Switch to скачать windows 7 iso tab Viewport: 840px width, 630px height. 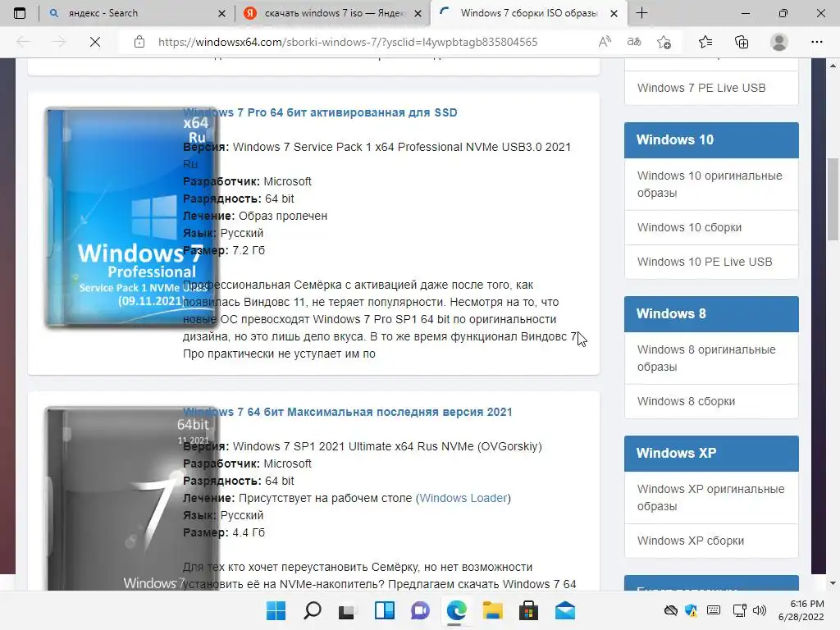pos(332,13)
